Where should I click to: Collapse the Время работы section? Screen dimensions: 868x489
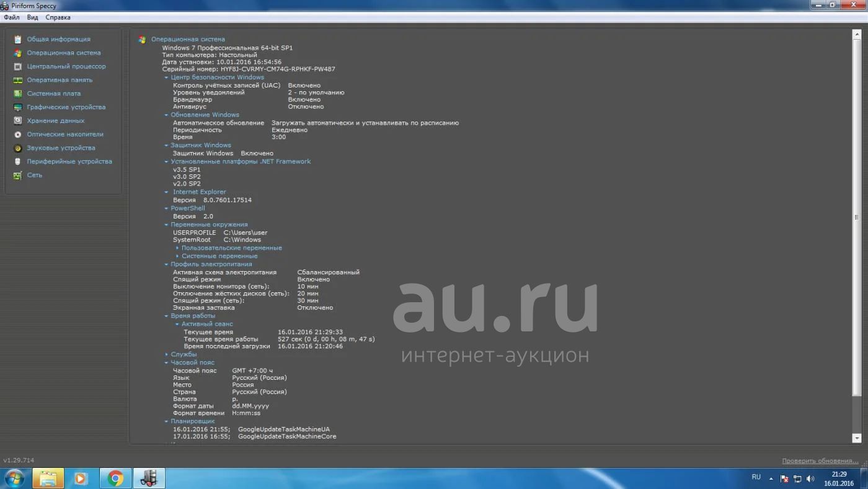pos(166,316)
